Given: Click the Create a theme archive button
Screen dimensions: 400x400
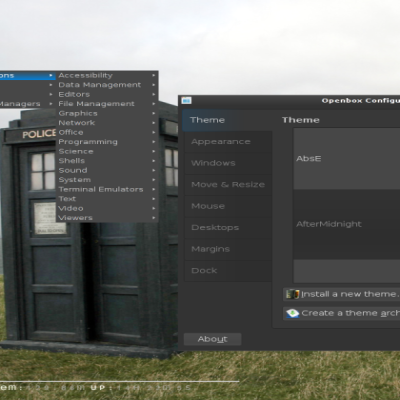Looking at the screenshot, I should coord(342,313).
